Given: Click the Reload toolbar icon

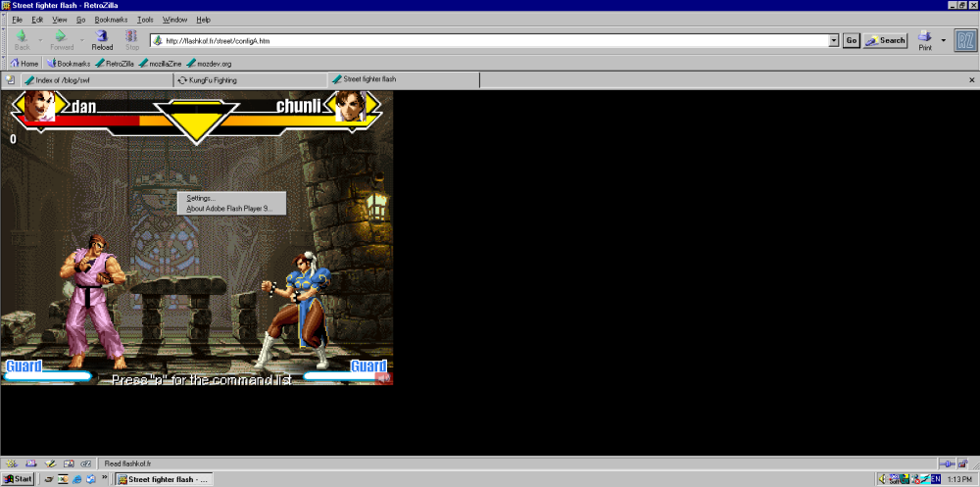Looking at the screenshot, I should [x=102, y=37].
